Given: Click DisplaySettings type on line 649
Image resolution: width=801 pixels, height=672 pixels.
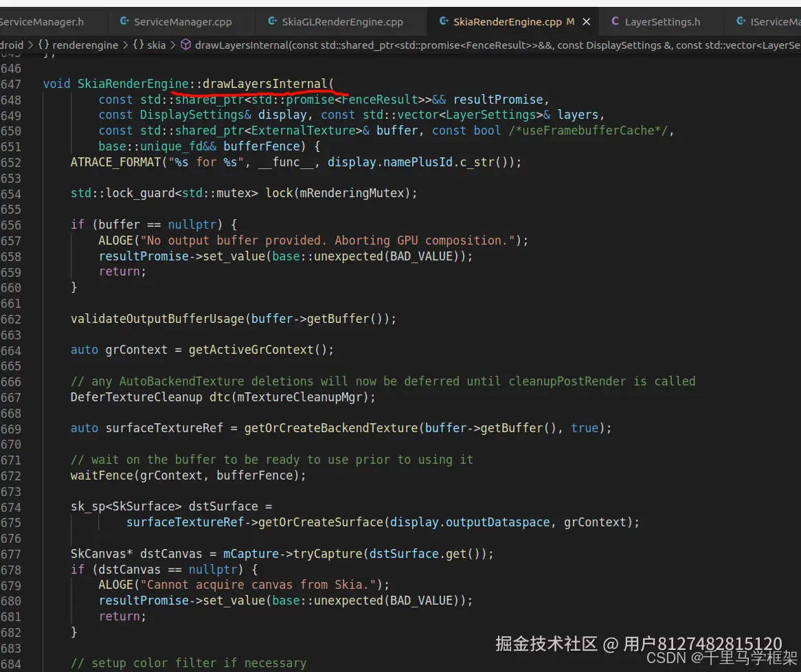Looking at the screenshot, I should click(192, 115).
